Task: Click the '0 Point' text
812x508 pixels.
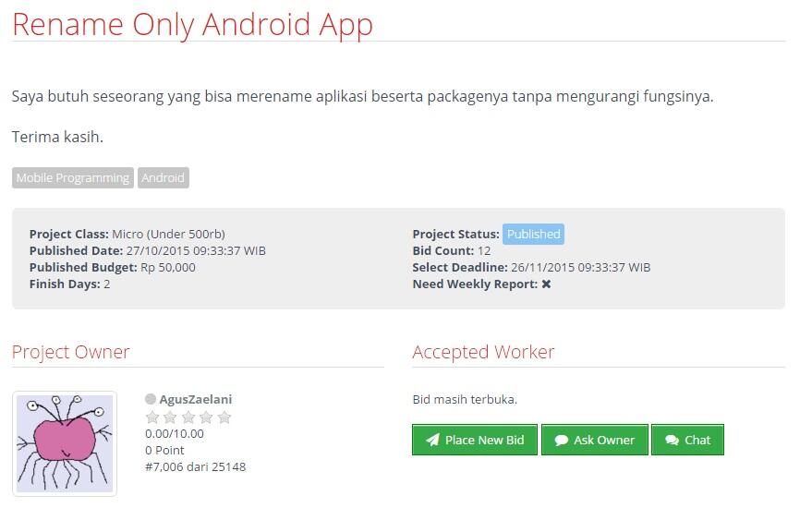Action: [x=164, y=450]
